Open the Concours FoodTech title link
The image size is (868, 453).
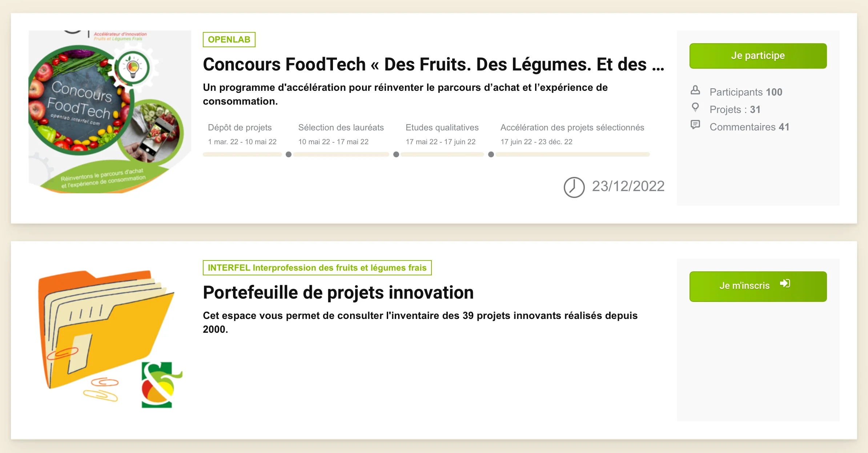[433, 64]
